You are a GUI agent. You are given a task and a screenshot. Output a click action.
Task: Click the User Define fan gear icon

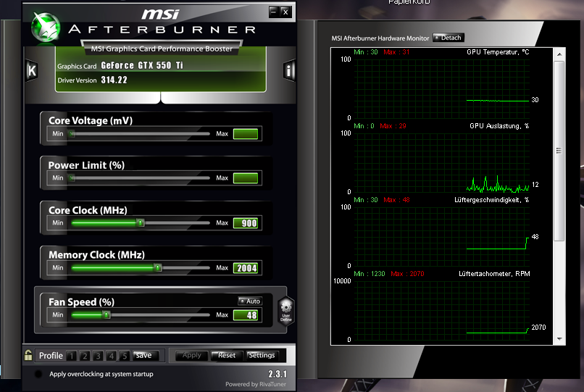pos(286,311)
